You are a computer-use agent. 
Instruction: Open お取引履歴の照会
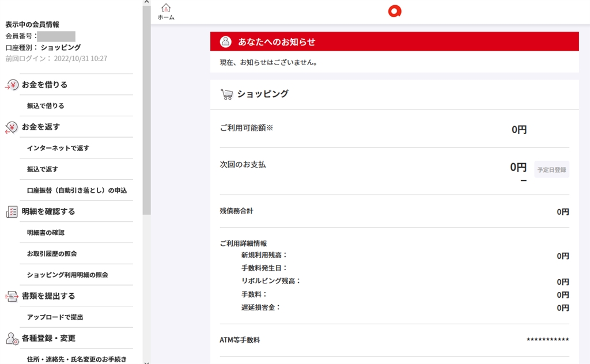[x=51, y=253]
